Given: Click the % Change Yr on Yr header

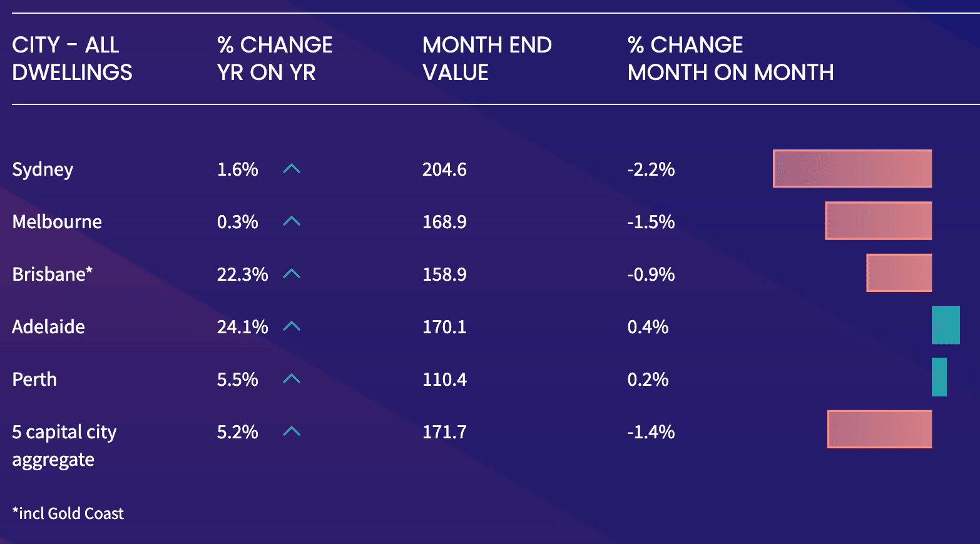Looking at the screenshot, I should point(275,59).
